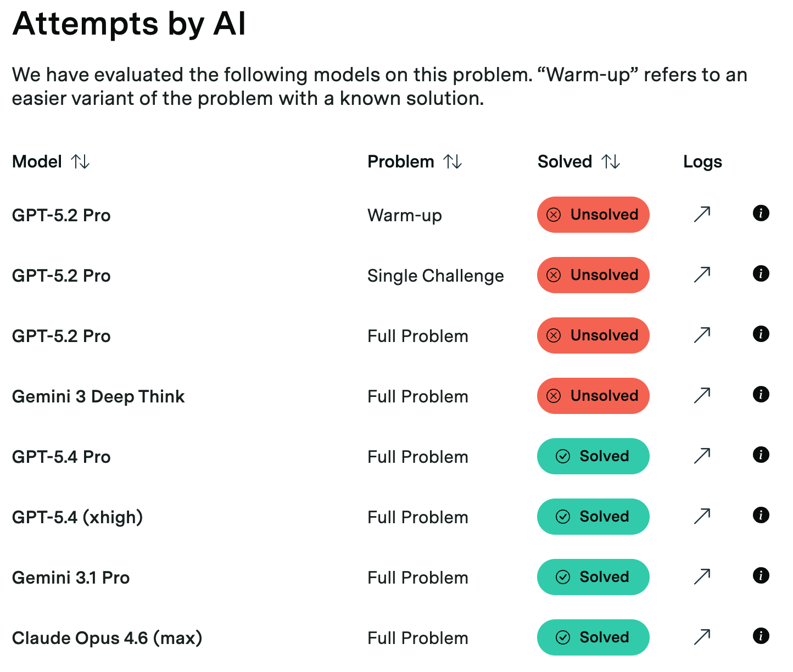Viewport: 793px width, 672px height.
Task: Click the Logs column header
Action: 702,162
